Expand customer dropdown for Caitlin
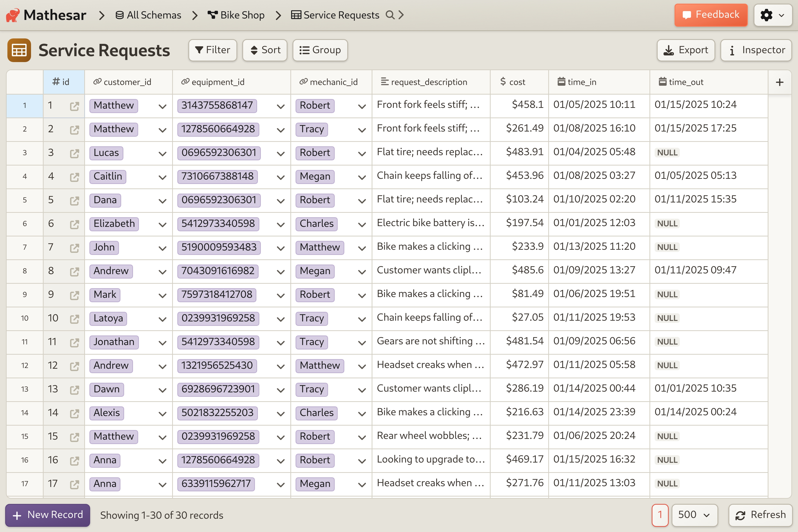The width and height of the screenshot is (798, 532). 163,177
